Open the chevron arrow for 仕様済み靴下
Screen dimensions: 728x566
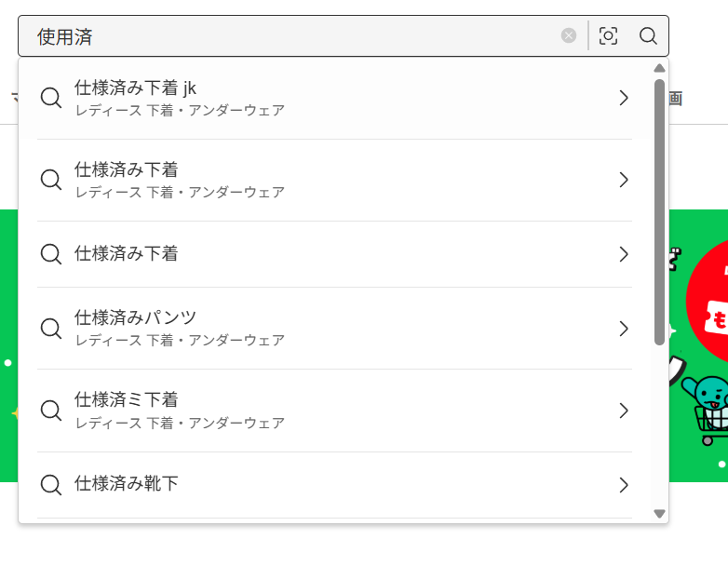pyautogui.click(x=624, y=485)
